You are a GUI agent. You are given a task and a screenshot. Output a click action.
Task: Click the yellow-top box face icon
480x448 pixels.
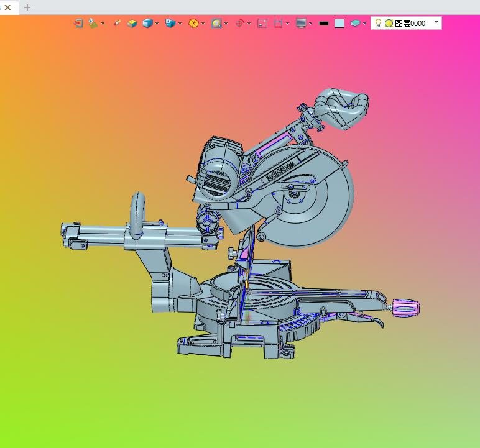coord(132,23)
